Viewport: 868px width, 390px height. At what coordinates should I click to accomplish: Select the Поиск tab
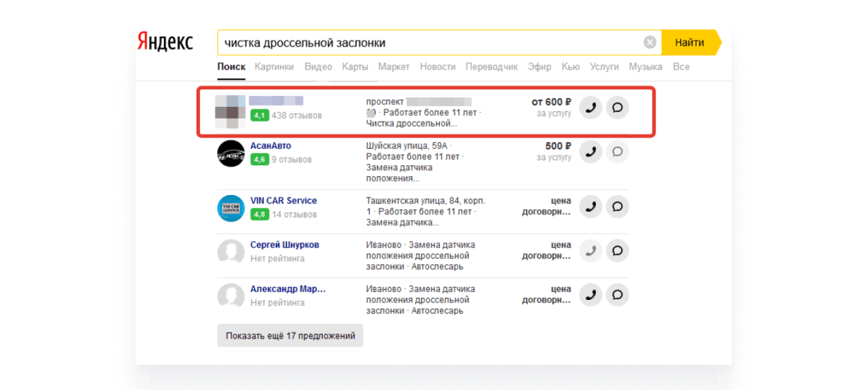(x=231, y=67)
